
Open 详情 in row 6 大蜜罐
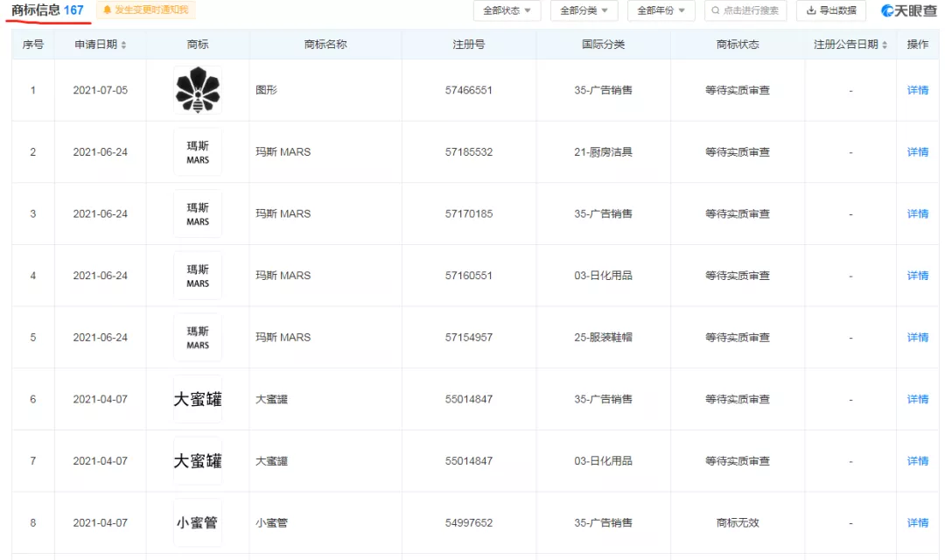point(917,399)
